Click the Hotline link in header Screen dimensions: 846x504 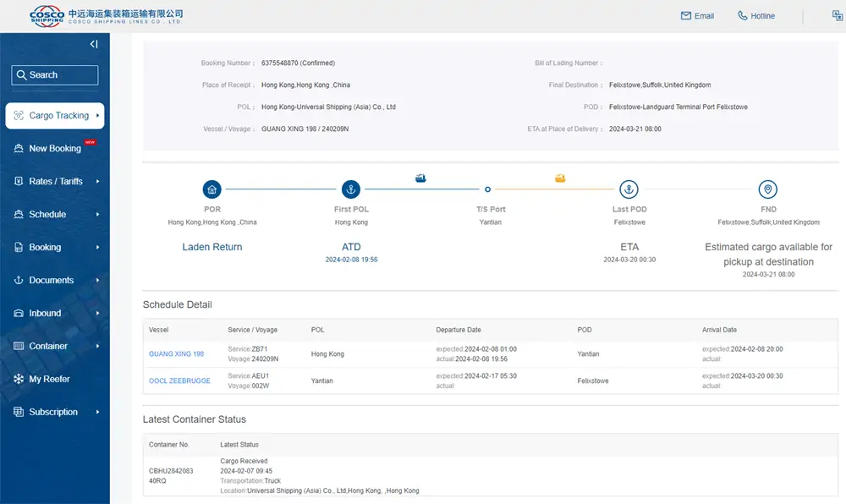coord(763,16)
